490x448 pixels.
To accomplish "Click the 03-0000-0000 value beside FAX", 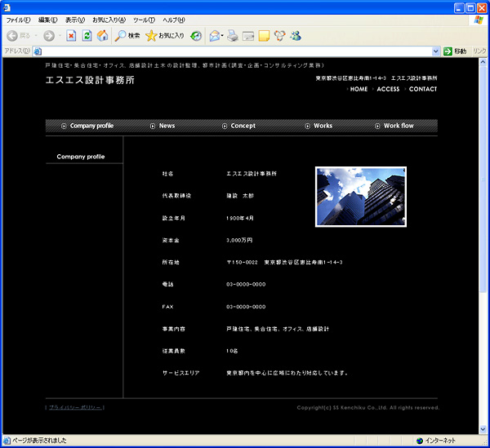I will (246, 307).
